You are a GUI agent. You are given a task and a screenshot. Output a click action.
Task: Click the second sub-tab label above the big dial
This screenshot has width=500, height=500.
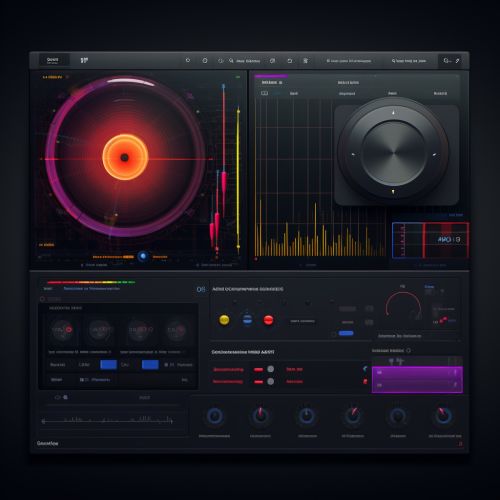(347, 94)
